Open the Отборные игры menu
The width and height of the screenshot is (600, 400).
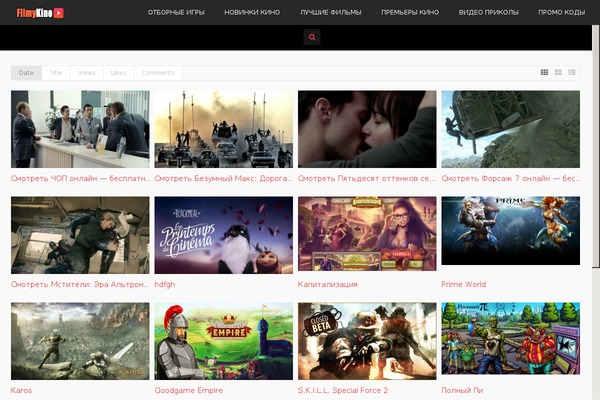[x=176, y=12]
